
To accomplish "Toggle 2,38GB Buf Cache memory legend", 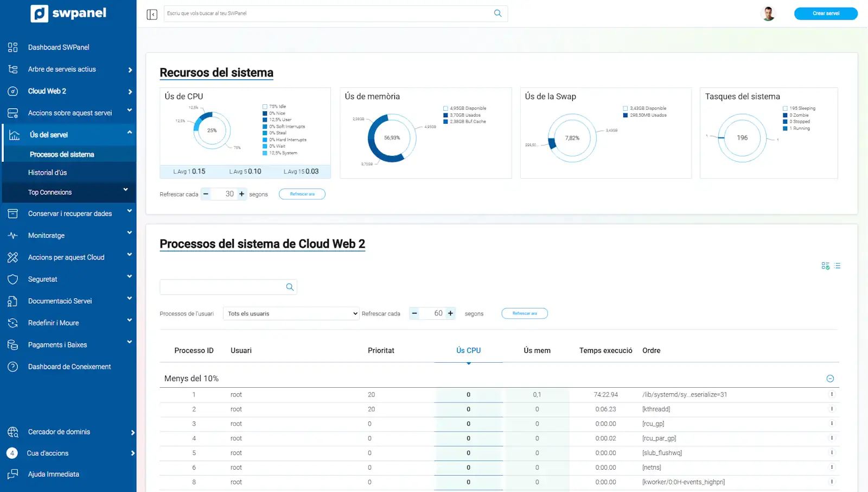I will tap(445, 122).
